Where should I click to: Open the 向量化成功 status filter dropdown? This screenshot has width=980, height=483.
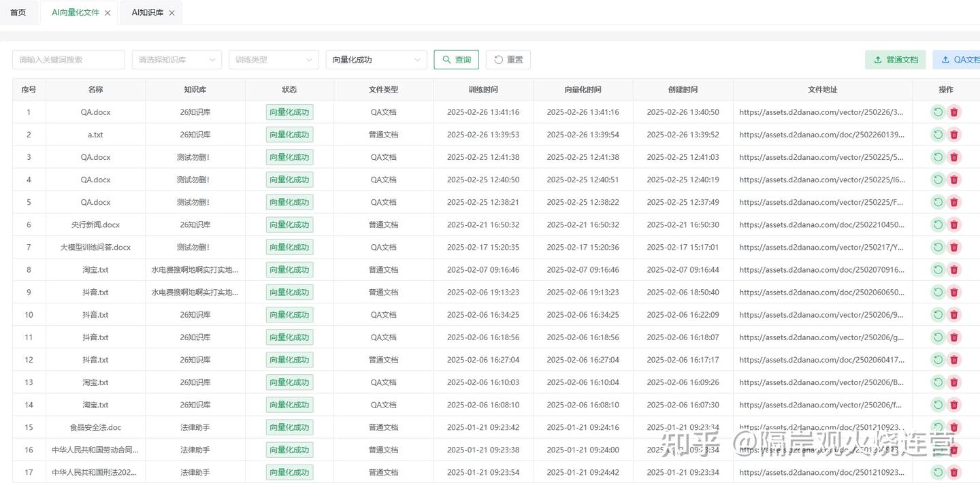coord(376,59)
